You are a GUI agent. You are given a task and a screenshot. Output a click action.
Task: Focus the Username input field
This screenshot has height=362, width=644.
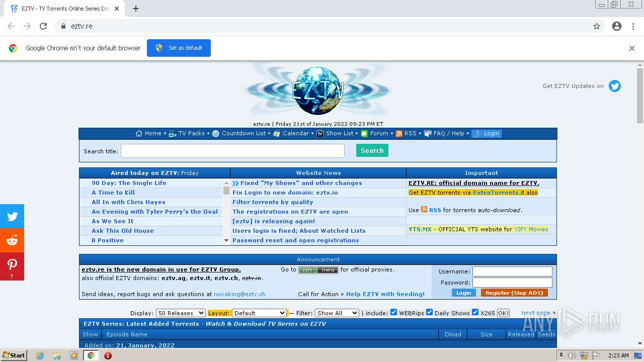point(512,271)
